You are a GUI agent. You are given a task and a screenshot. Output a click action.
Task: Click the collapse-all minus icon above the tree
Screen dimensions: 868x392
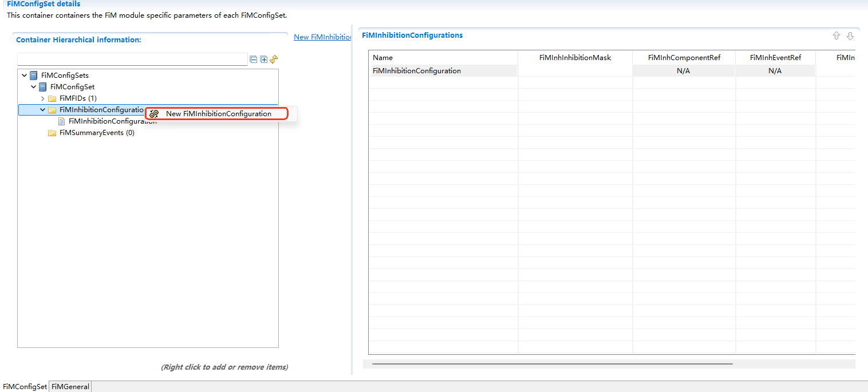[253, 59]
